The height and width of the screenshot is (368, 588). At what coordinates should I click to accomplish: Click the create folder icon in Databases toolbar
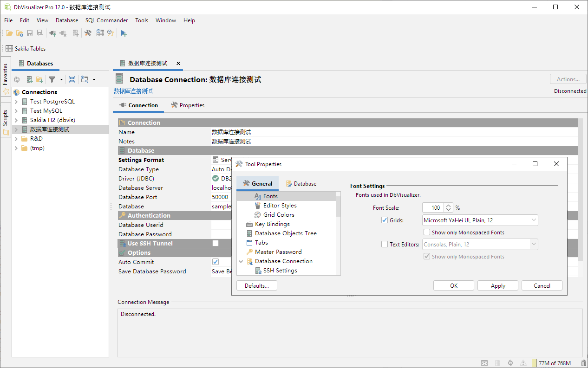[40, 79]
